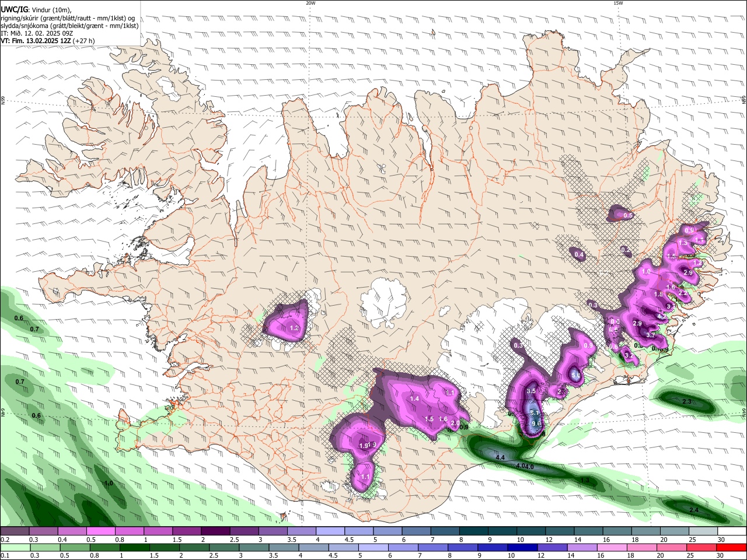Click the 'slydda/snjókoma' legend description line
Image resolution: width=747 pixels, height=560 pixels.
(x=69, y=25)
